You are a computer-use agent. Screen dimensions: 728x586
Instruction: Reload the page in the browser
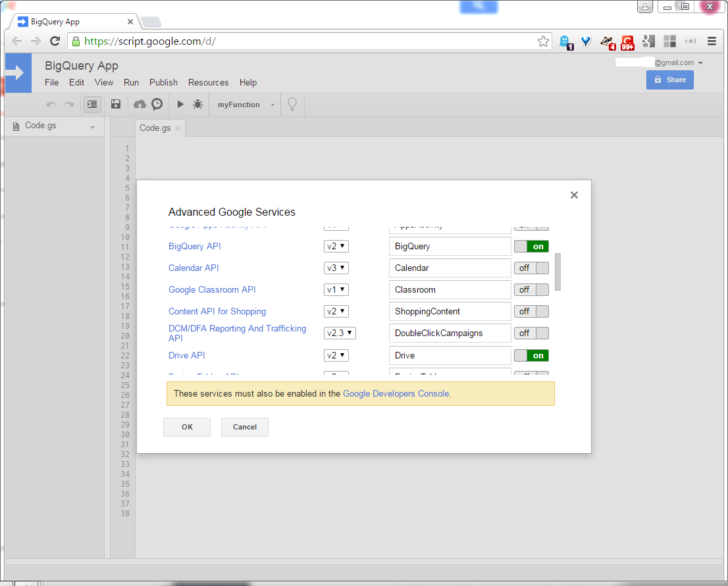click(55, 41)
